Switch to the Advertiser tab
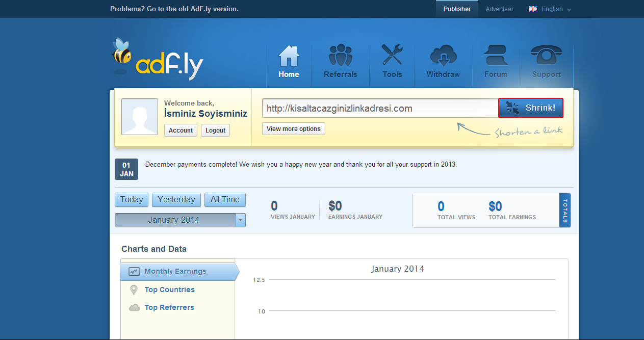Screen dimensions: 644x340 point(500,9)
